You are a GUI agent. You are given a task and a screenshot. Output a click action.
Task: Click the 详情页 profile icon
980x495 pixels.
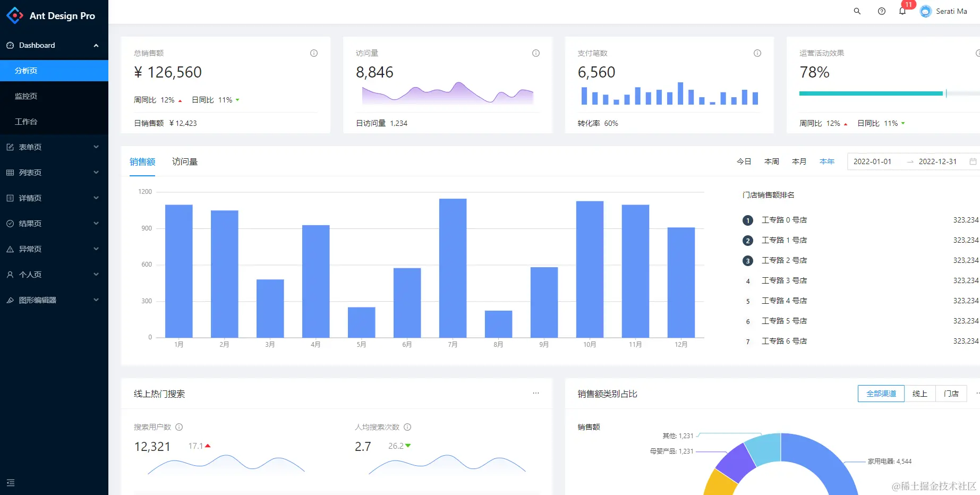pos(10,198)
